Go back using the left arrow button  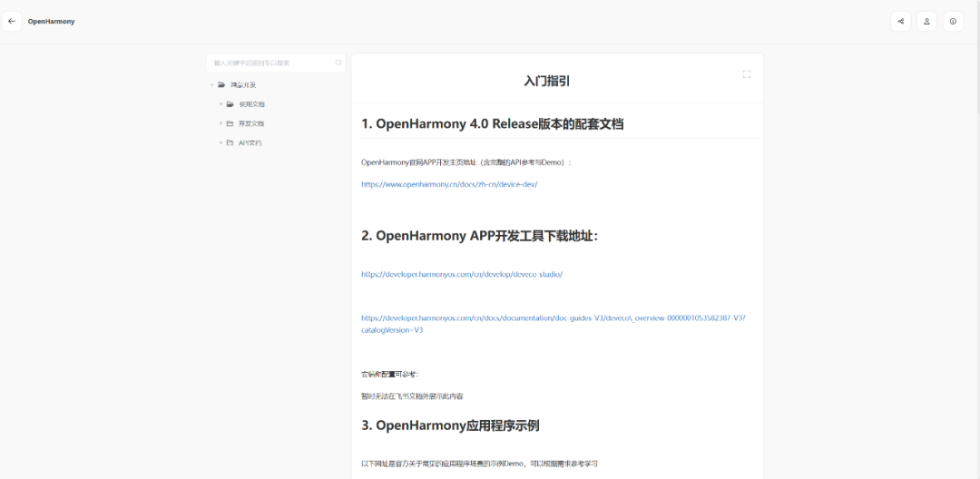[x=12, y=21]
